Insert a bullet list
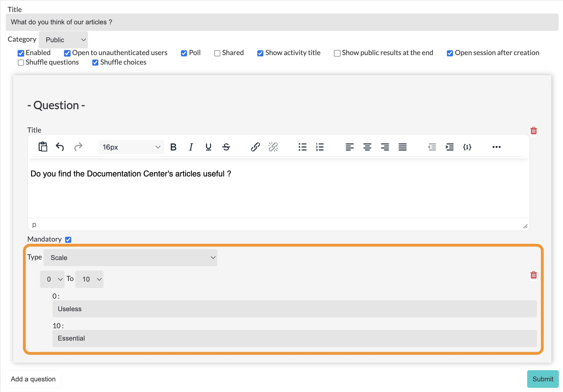 click(x=302, y=147)
